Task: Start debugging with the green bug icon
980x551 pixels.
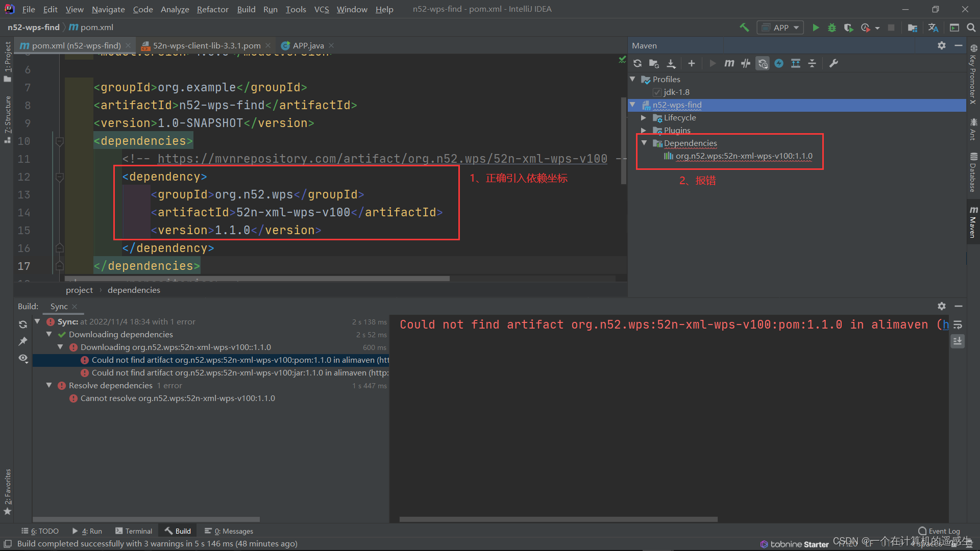Action: pos(832,28)
